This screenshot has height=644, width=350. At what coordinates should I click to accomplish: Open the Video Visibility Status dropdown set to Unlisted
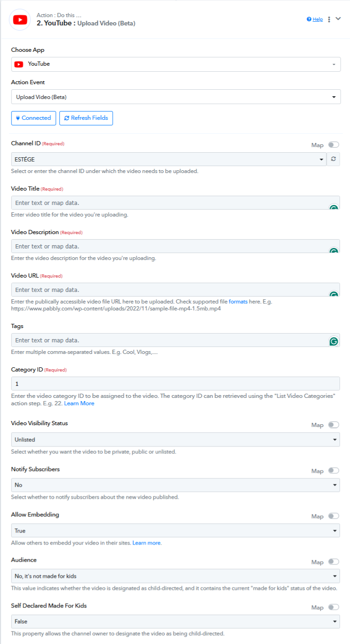click(175, 440)
